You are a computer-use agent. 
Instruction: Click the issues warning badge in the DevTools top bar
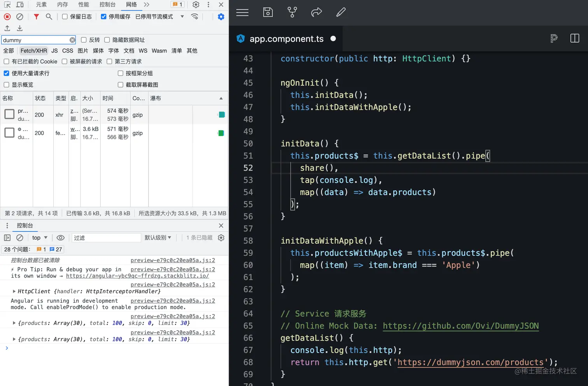point(178,5)
